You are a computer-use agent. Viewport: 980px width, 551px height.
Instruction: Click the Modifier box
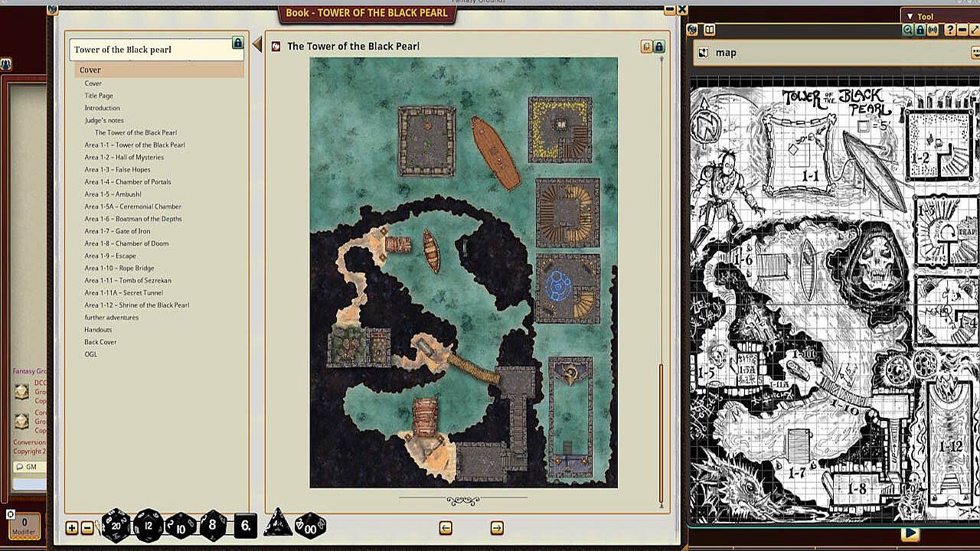point(24,526)
